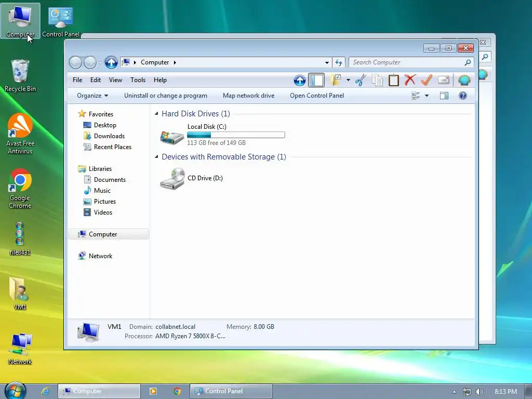Viewport: 532px width, 399px height.
Task: Open dropdown arrow next to folder options icon
Action: pyautogui.click(x=348, y=81)
